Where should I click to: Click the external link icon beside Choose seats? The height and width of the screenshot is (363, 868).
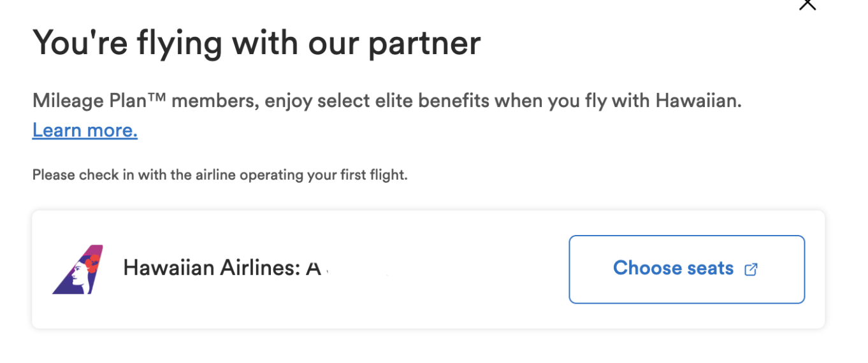click(x=751, y=269)
